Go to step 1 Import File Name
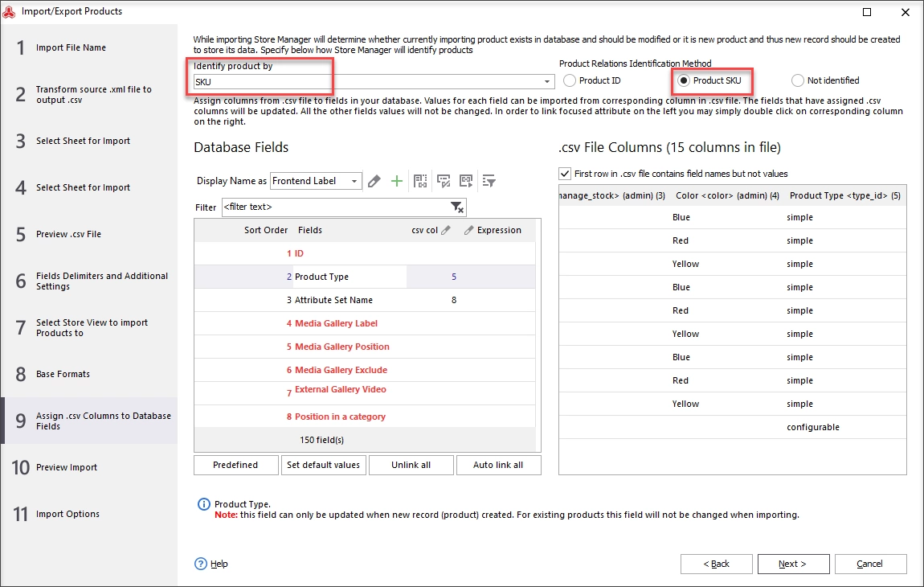Image resolution: width=924 pixels, height=587 pixels. [89, 47]
